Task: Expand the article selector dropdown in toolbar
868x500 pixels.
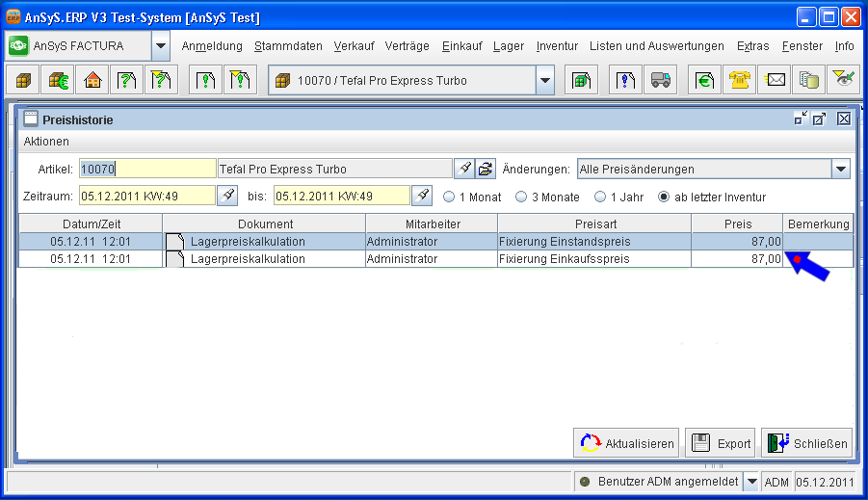Action: 545,81
